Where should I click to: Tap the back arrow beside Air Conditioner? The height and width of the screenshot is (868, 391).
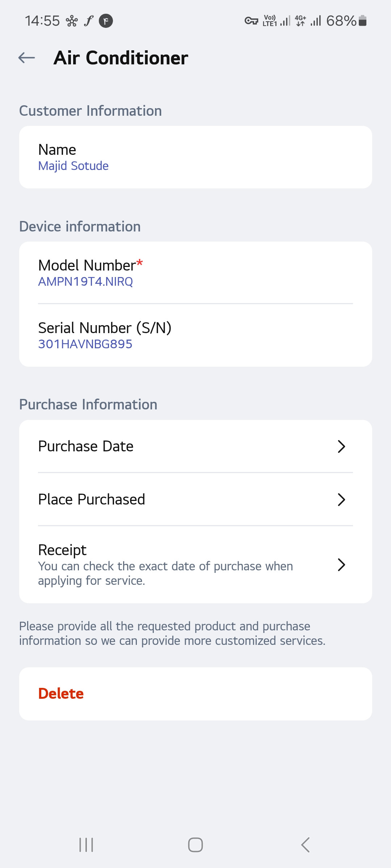[x=27, y=58]
